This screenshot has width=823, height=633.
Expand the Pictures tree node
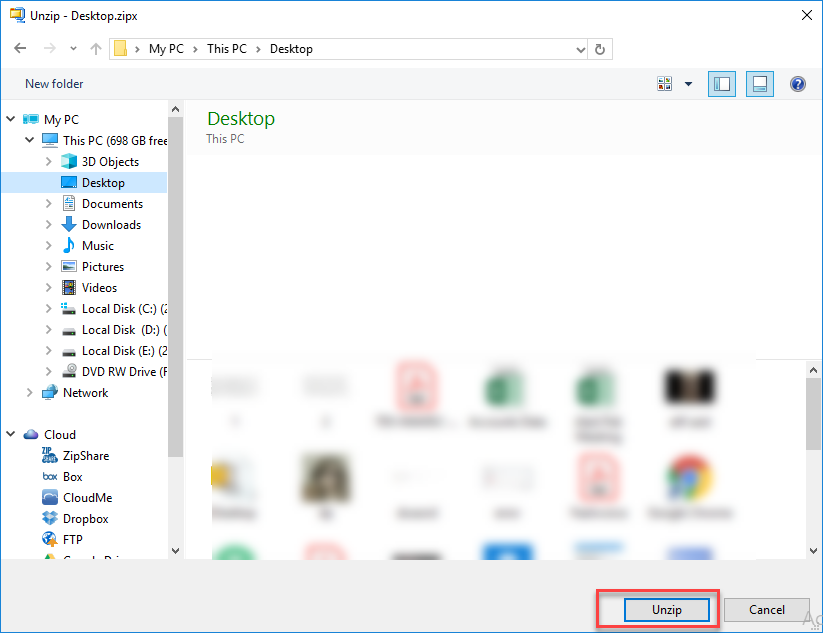(48, 266)
